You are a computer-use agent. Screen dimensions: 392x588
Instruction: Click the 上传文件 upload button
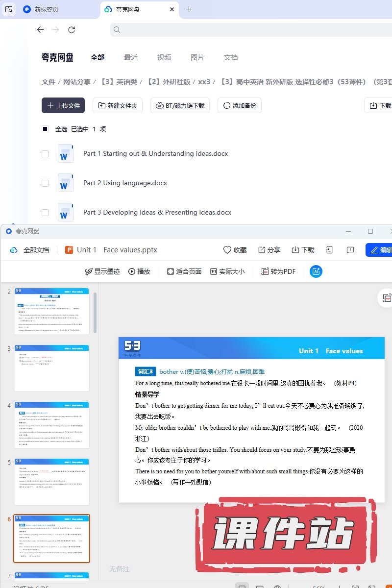pyautogui.click(x=63, y=105)
